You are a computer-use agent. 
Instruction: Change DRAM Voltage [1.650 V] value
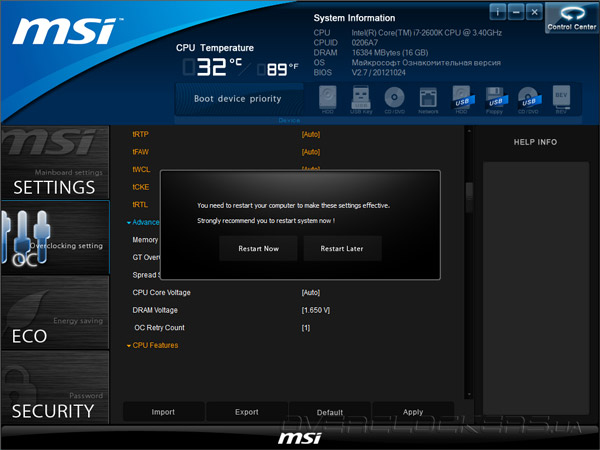(316, 310)
